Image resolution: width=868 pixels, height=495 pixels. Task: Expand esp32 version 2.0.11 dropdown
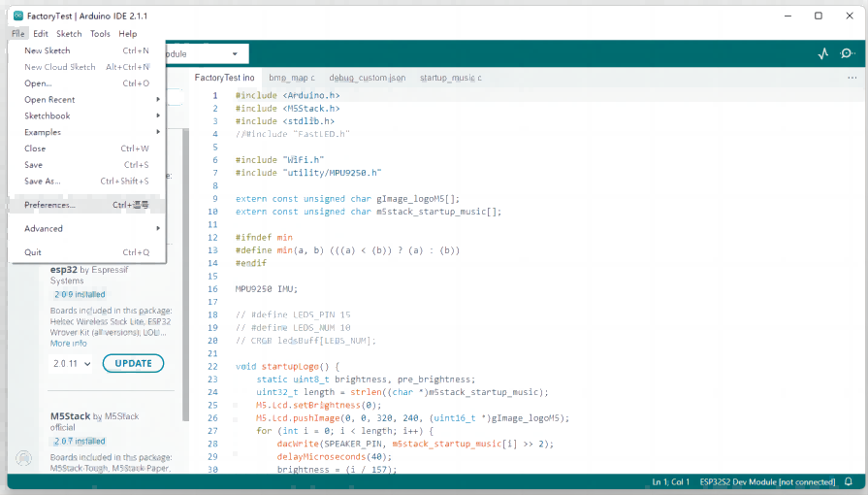73,364
